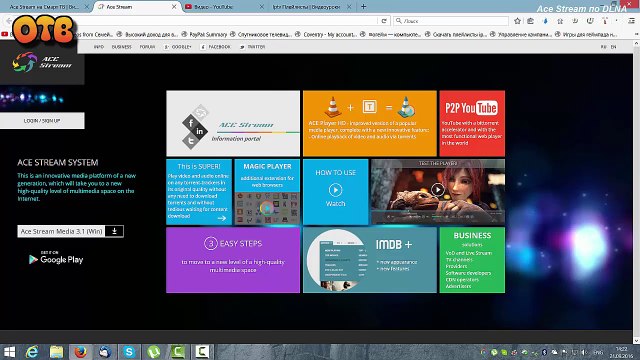
Task: Click the TWITTER link in site header
Action: (x=253, y=47)
